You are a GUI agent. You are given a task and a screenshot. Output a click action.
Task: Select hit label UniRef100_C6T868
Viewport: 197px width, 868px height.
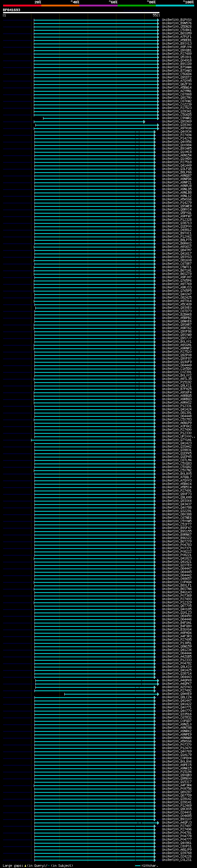tap(177, 94)
